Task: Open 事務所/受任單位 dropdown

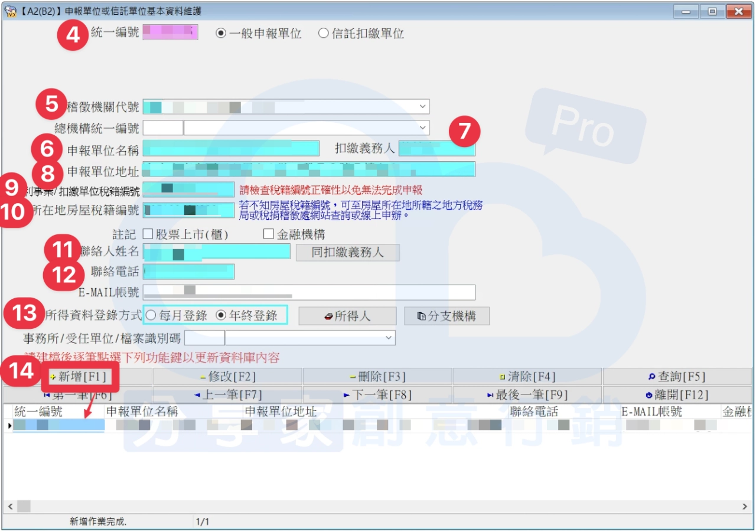Action: point(389,338)
